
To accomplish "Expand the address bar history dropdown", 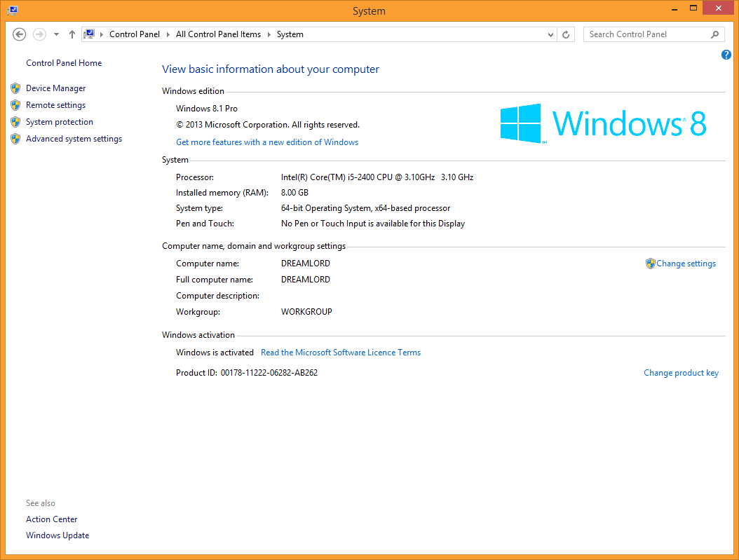I will coord(550,34).
